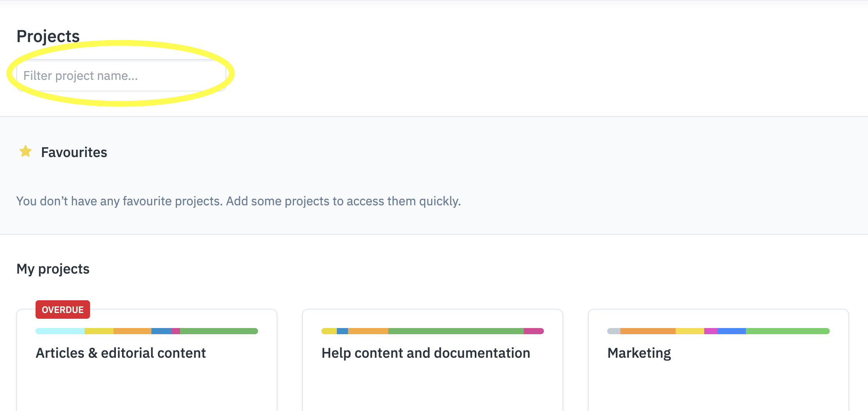The width and height of the screenshot is (868, 411).
Task: Select the Articles & editorial content project card
Action: (x=147, y=370)
